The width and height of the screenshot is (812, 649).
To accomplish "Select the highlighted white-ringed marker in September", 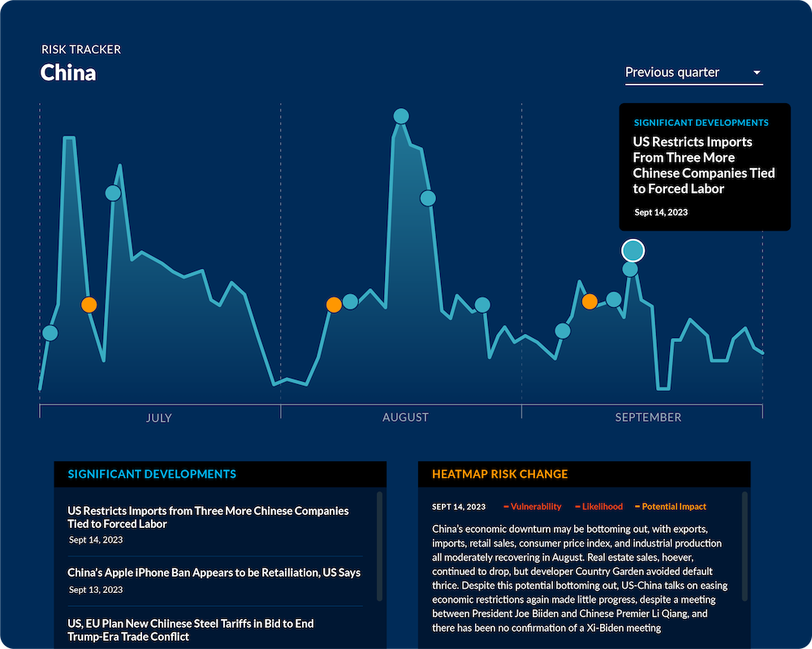I will click(633, 250).
